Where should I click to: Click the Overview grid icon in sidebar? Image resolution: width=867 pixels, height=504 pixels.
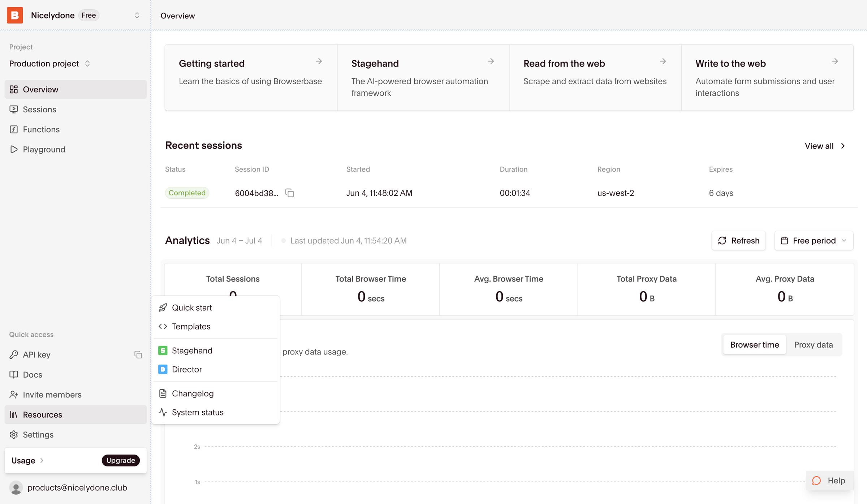14,89
